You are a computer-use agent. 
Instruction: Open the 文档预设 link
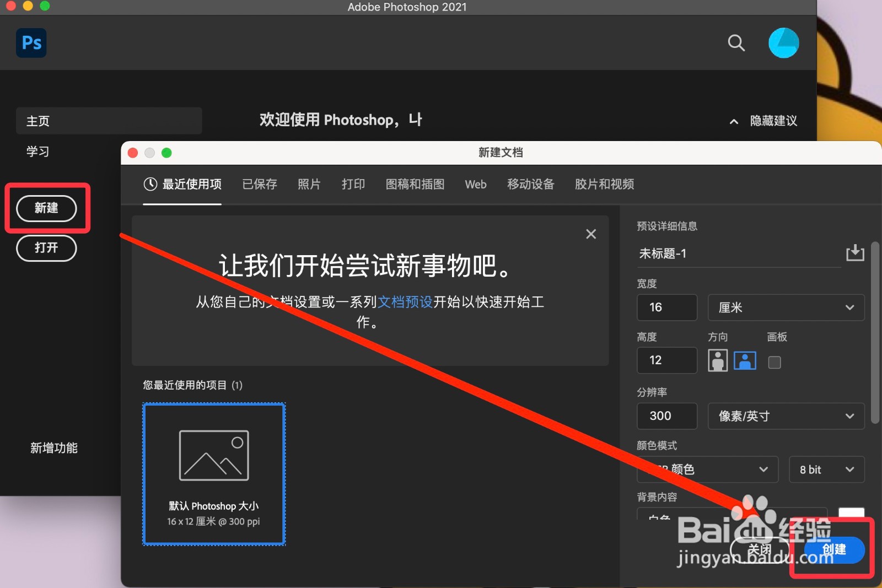[405, 302]
